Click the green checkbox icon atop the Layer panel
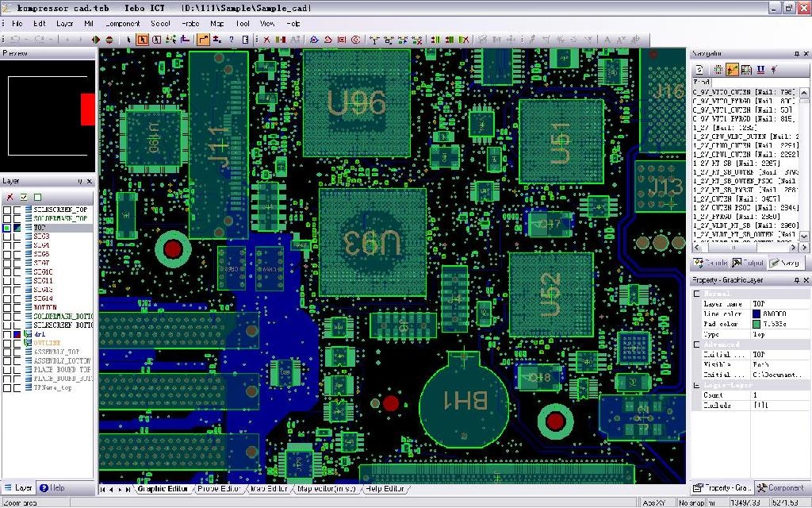Viewport: 812px width, 508px height. coord(24,197)
